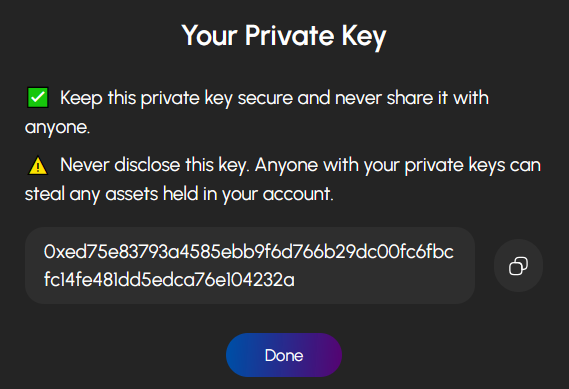Click the word "Key" in the title
Viewport: 569px width, 389px height.
364,37
